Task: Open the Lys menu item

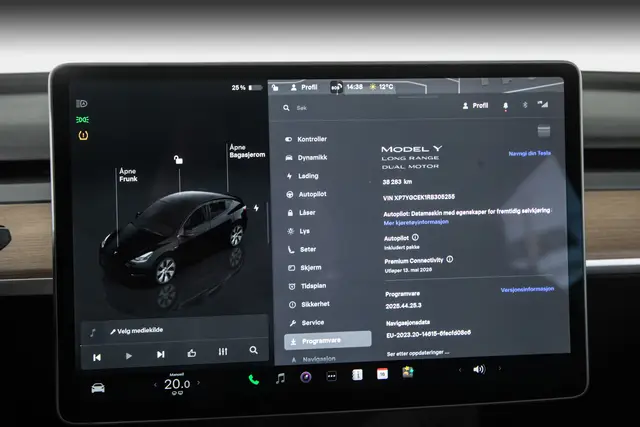Action: 298,231
